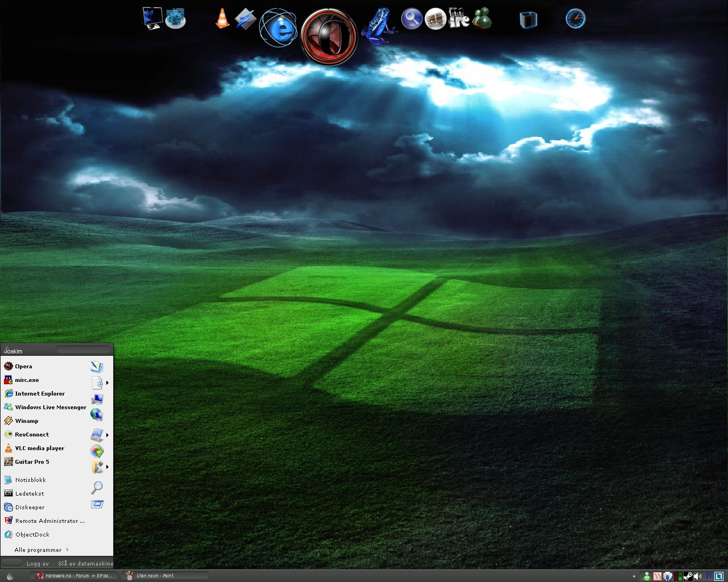The width and height of the screenshot is (728, 582).
Task: Click green Messenger tray icon
Action: (647, 576)
